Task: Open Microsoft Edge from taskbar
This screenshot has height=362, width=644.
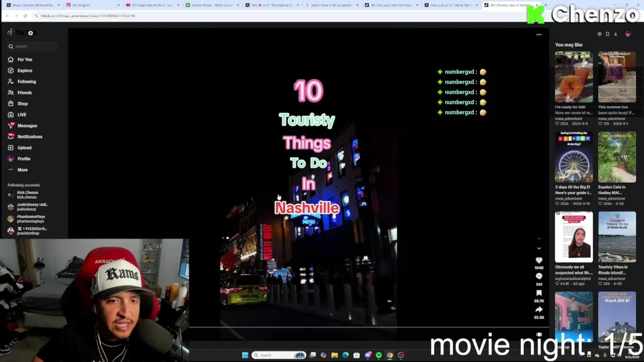Action: coord(345,355)
